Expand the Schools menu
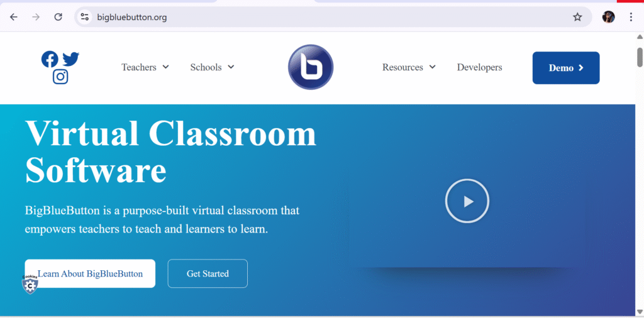The width and height of the screenshot is (644, 318). 212,67
